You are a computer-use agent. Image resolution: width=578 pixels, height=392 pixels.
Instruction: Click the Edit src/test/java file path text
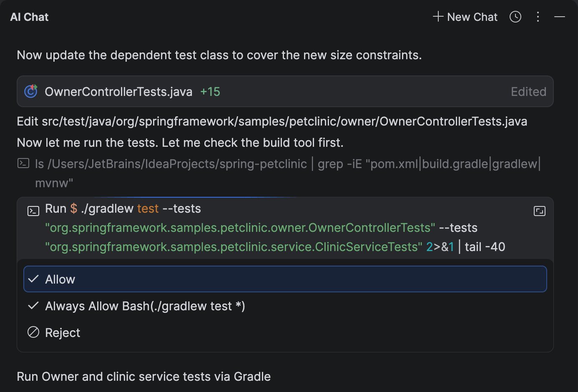coord(272,121)
